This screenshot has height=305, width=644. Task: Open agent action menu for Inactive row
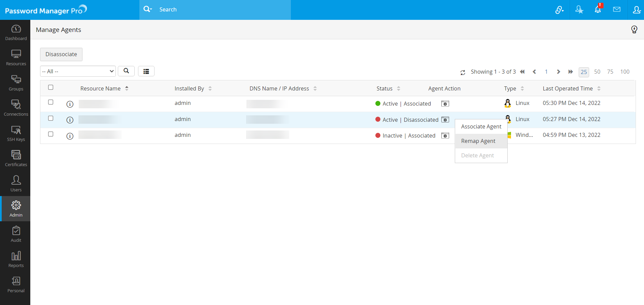click(x=445, y=136)
